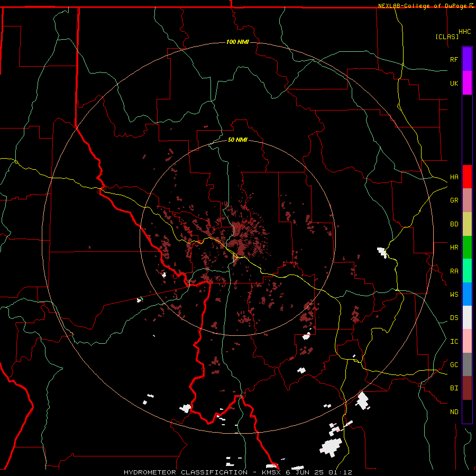The height and width of the screenshot is (476, 476).
Task: Click the ND black legend color swatch
Action: [x=467, y=411]
